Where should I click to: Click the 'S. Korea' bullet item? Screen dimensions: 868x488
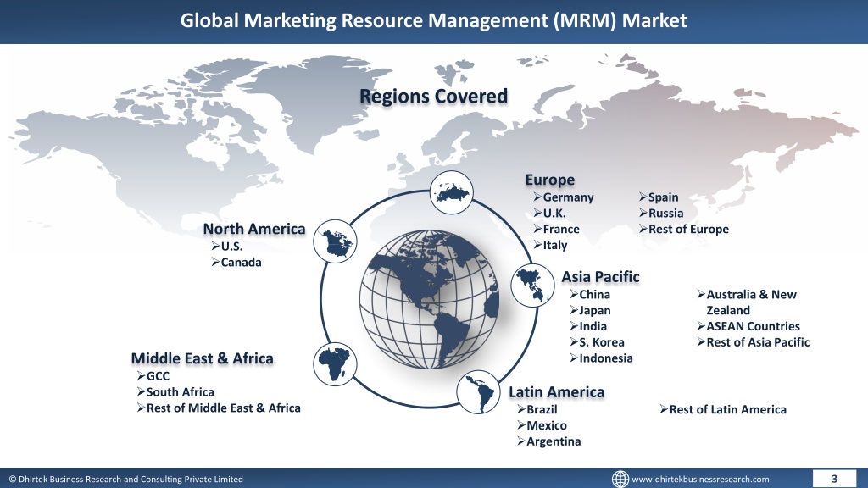598,342
